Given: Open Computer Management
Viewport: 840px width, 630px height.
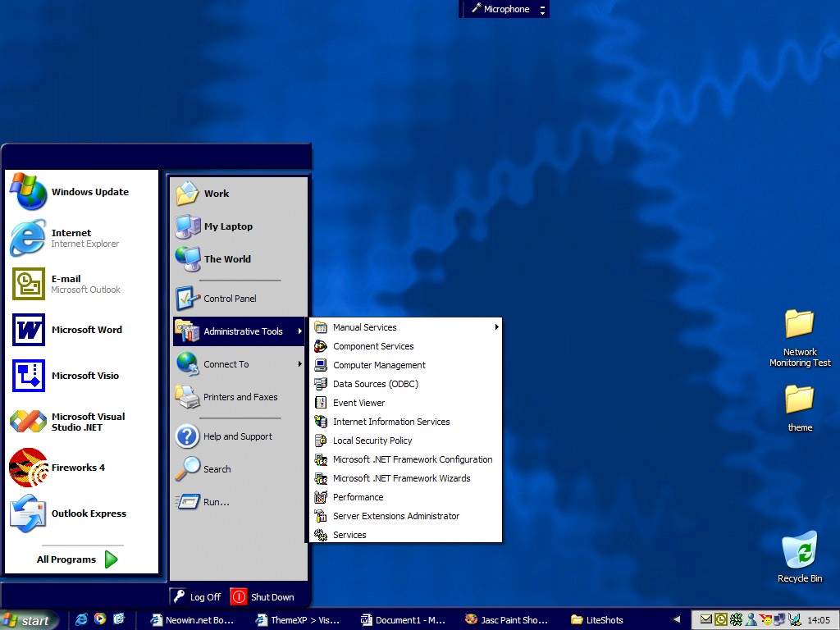Looking at the screenshot, I should (406, 365).
